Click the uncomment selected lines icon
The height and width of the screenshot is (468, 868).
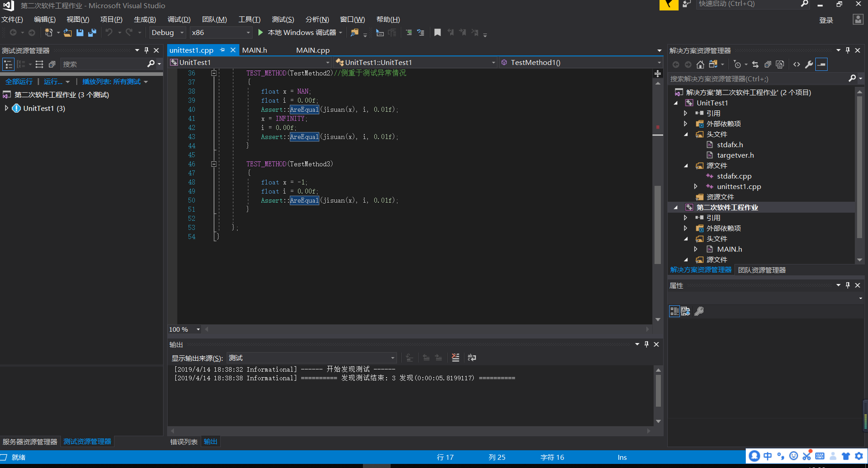421,32
